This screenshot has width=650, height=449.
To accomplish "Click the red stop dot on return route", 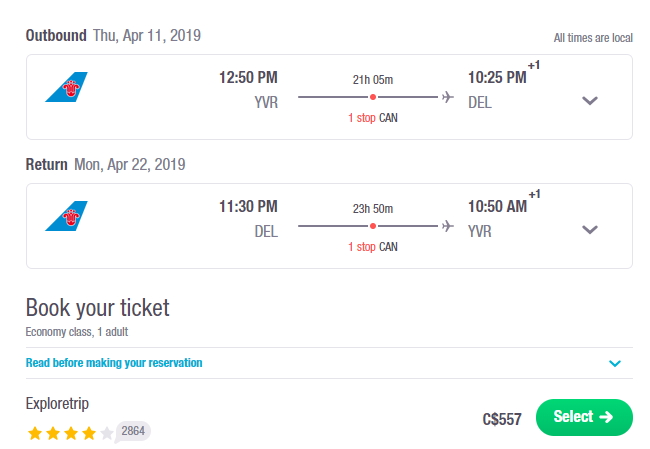I will (373, 226).
